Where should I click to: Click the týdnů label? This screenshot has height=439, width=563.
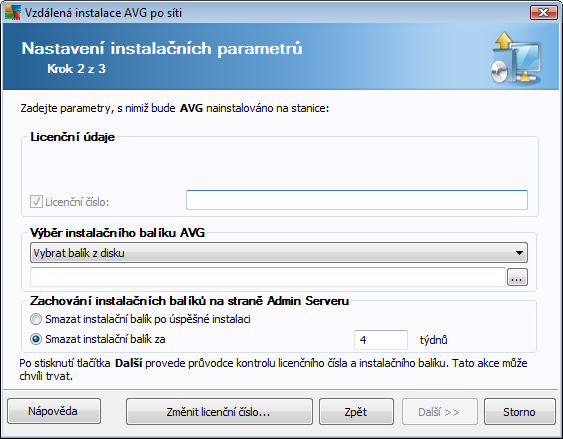(x=433, y=340)
